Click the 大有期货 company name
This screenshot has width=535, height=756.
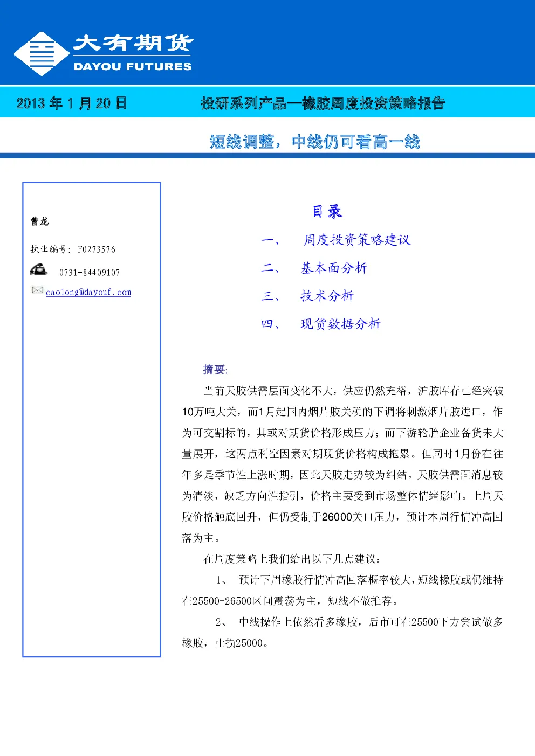[133, 43]
